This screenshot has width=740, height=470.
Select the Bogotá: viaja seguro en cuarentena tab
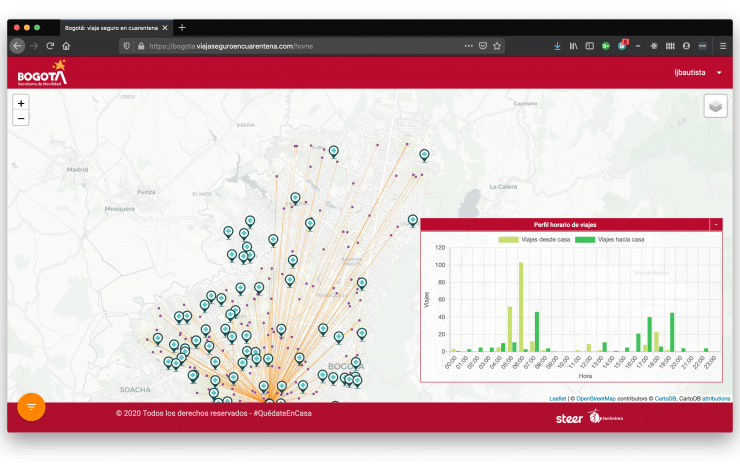point(116,28)
